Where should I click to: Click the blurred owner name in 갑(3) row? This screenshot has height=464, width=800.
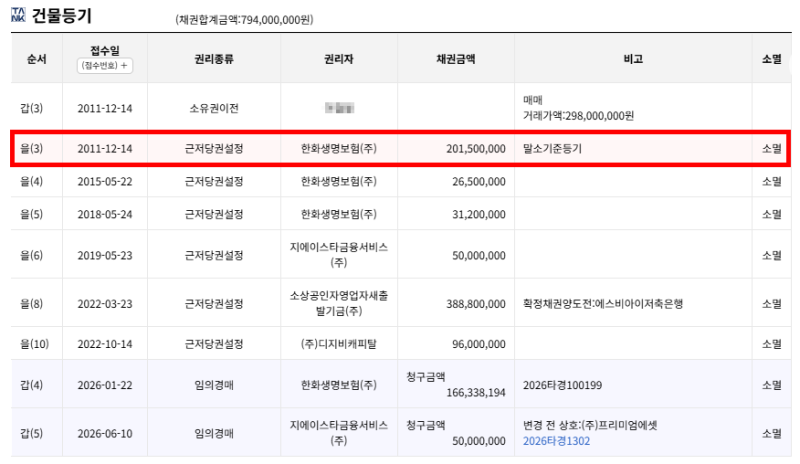(339, 108)
